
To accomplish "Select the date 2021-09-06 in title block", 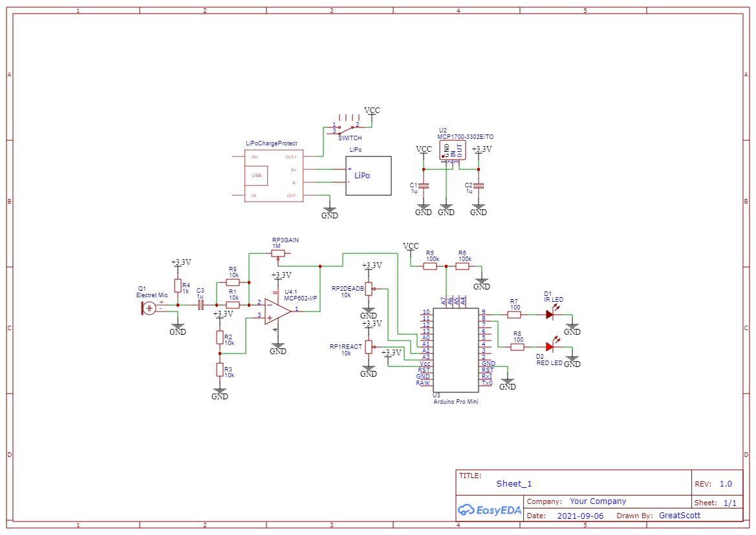I will tap(579, 516).
